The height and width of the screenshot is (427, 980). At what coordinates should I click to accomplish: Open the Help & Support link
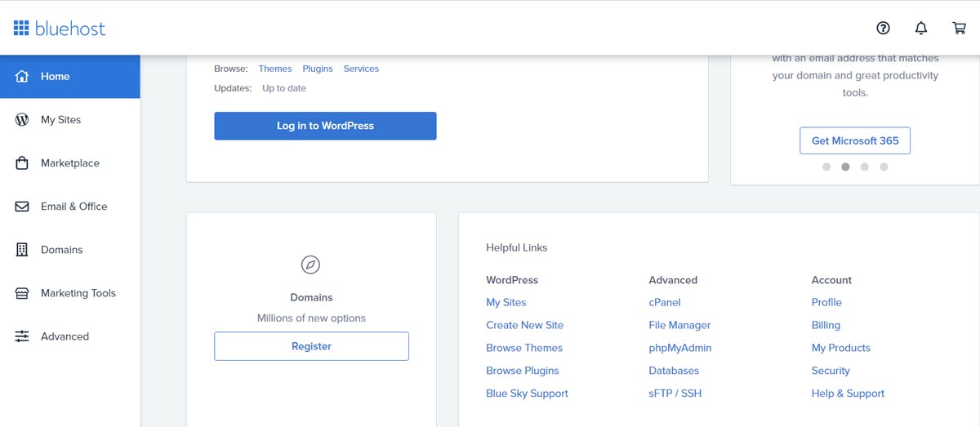(x=848, y=394)
